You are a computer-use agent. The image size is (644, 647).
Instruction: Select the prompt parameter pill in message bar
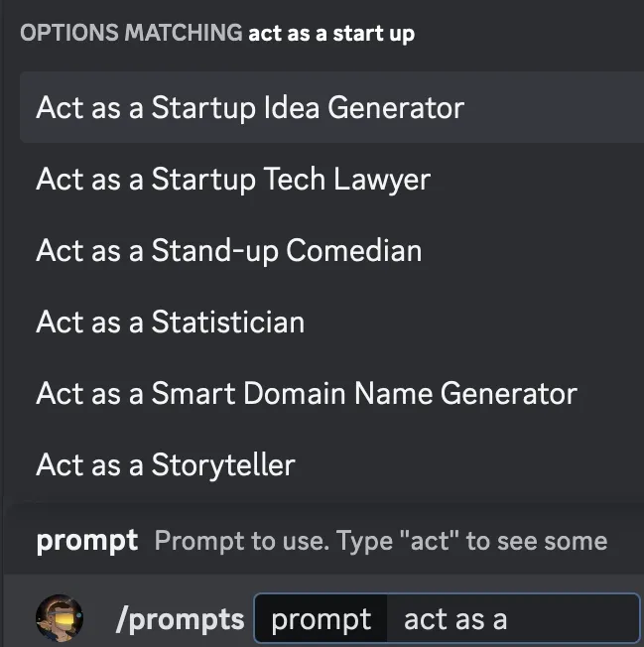(x=321, y=620)
